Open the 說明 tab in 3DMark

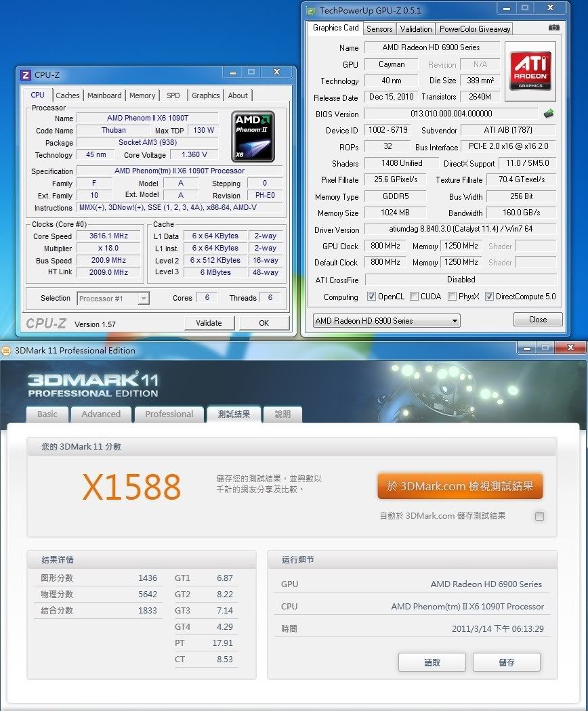coord(282,414)
